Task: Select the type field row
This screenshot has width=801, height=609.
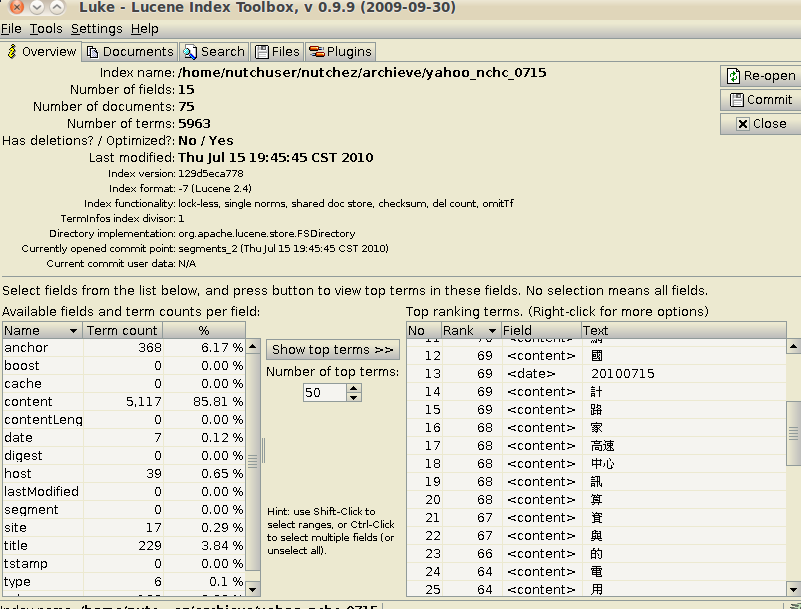Action: tap(124, 582)
